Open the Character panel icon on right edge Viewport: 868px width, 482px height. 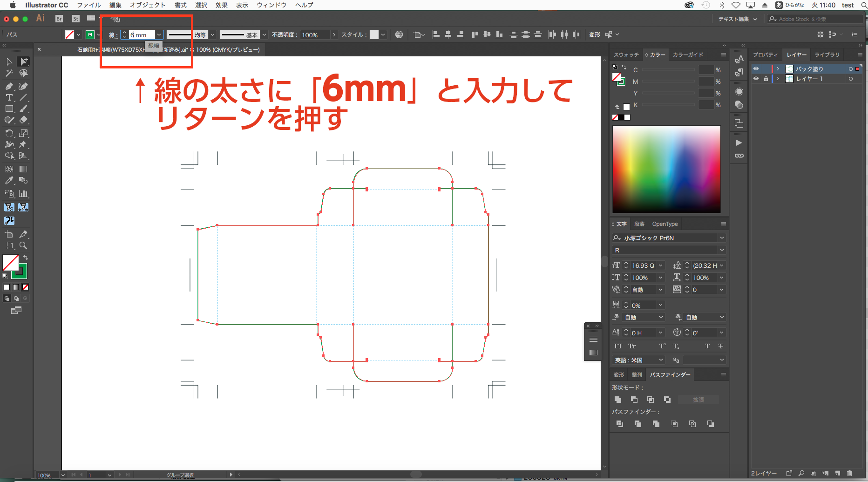click(x=739, y=59)
